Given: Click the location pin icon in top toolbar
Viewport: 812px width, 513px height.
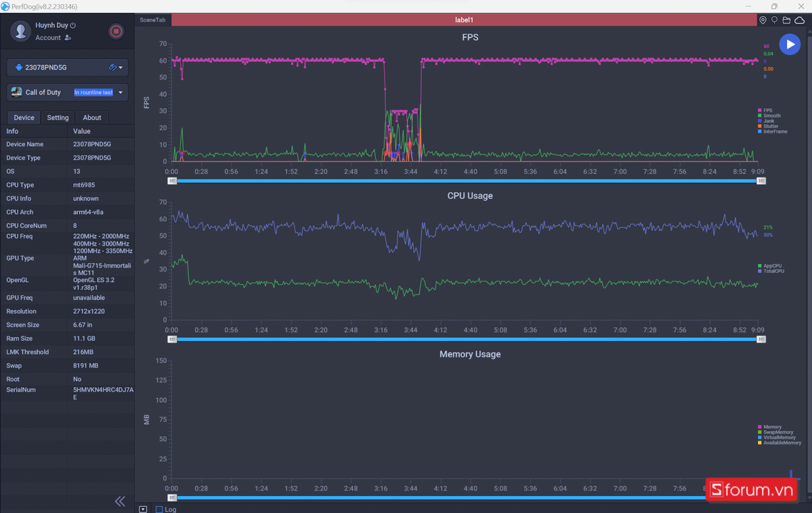Looking at the screenshot, I should click(x=763, y=20).
